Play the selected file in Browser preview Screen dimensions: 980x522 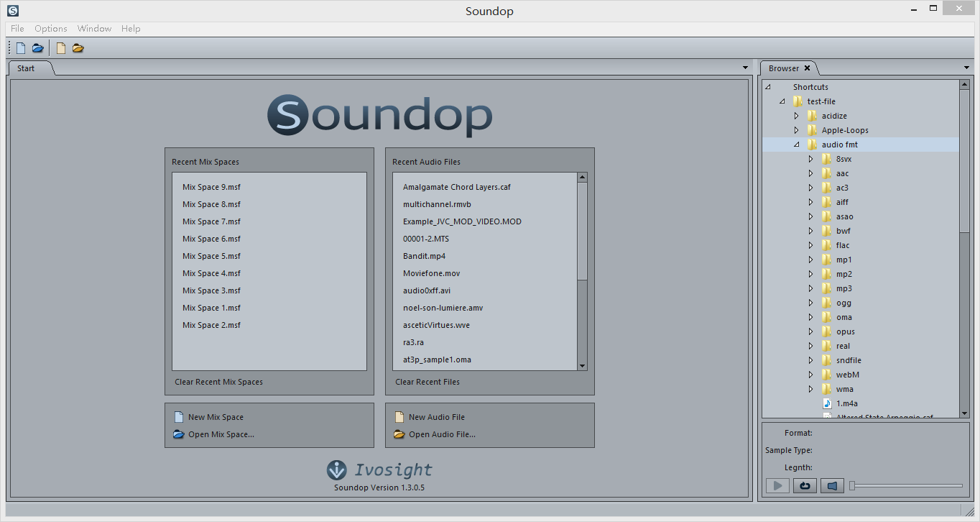777,486
